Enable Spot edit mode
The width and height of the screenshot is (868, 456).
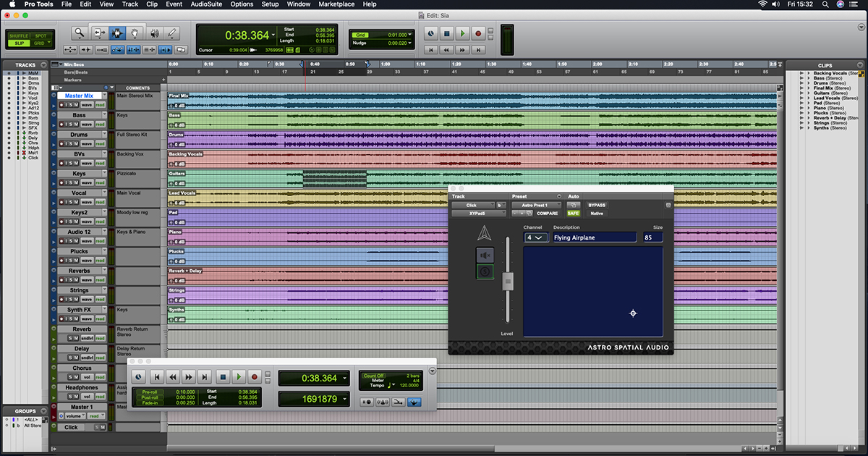41,36
